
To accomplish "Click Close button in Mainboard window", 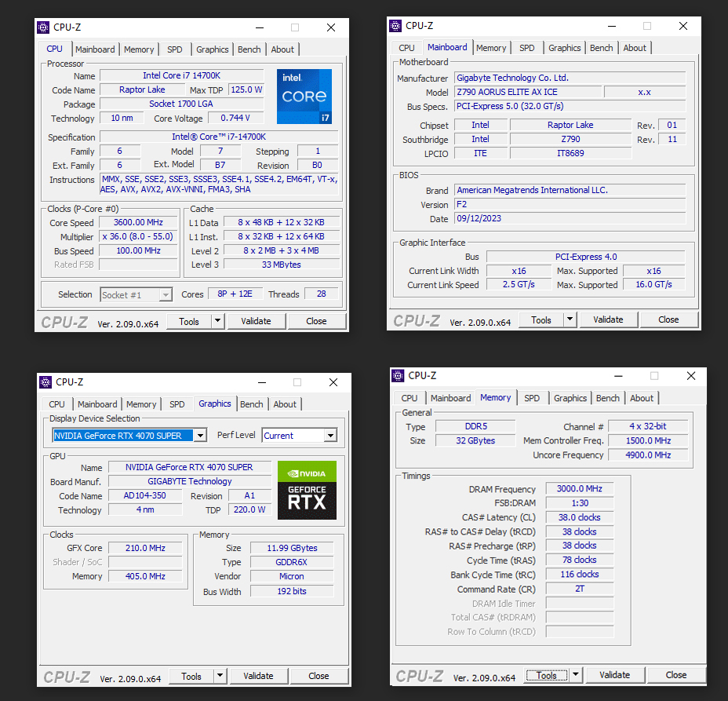I will pyautogui.click(x=668, y=319).
